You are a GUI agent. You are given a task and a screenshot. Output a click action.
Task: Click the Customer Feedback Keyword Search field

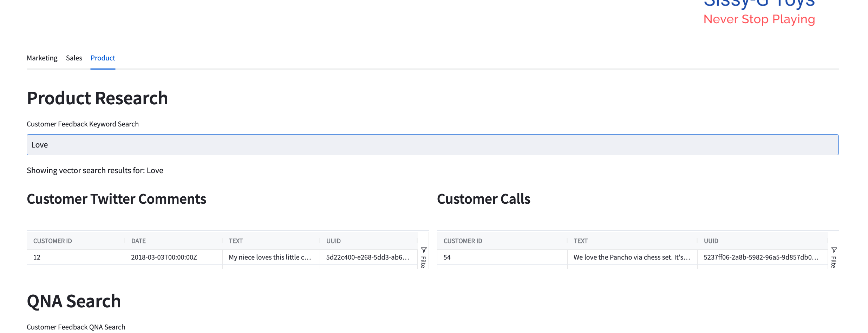tap(432, 145)
